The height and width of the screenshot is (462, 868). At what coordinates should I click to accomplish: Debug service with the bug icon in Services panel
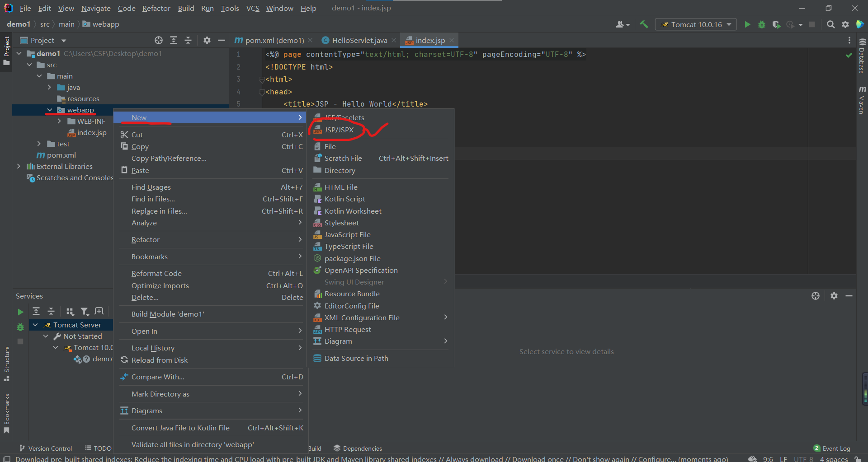[x=20, y=327]
